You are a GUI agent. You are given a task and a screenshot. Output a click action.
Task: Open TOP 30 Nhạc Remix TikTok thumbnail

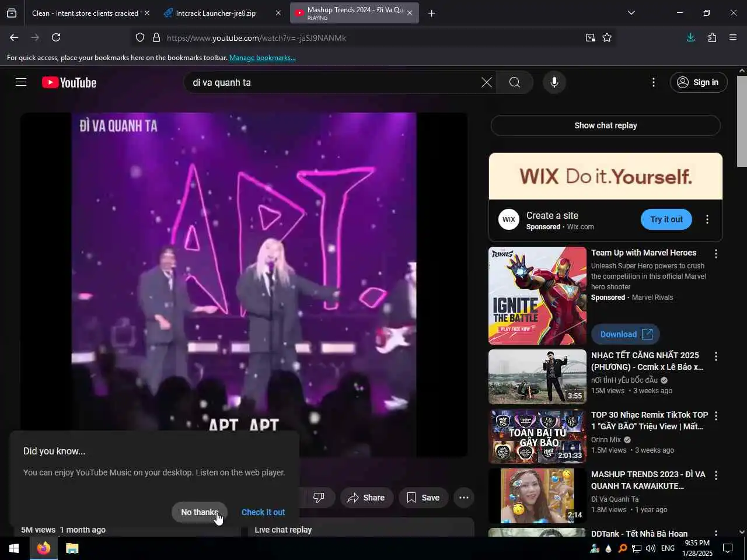point(537,436)
